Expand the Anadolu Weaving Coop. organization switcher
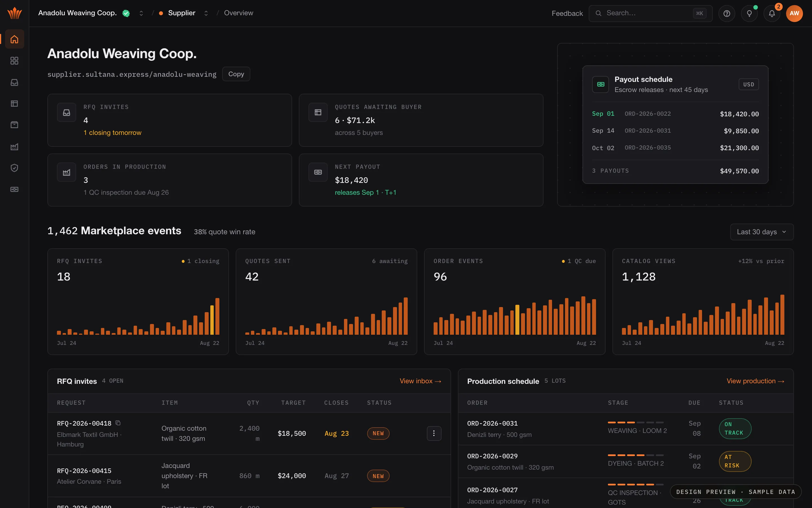 141,13
